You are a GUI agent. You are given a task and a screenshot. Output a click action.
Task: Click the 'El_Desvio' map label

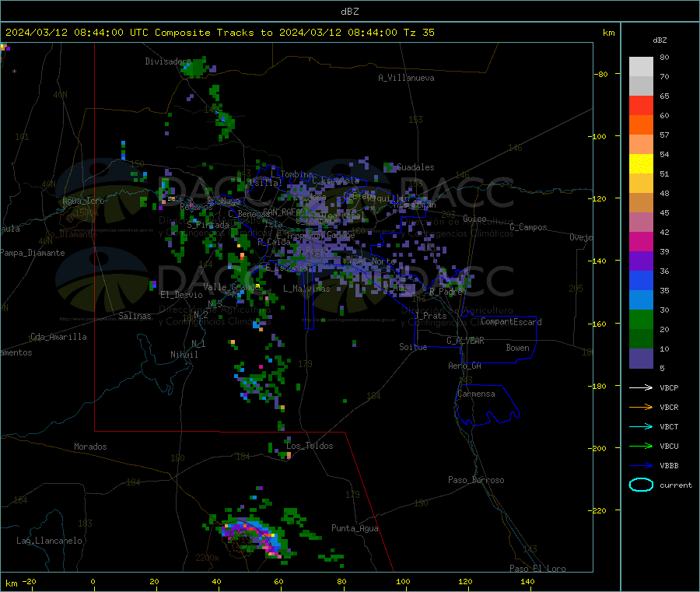pos(181,295)
